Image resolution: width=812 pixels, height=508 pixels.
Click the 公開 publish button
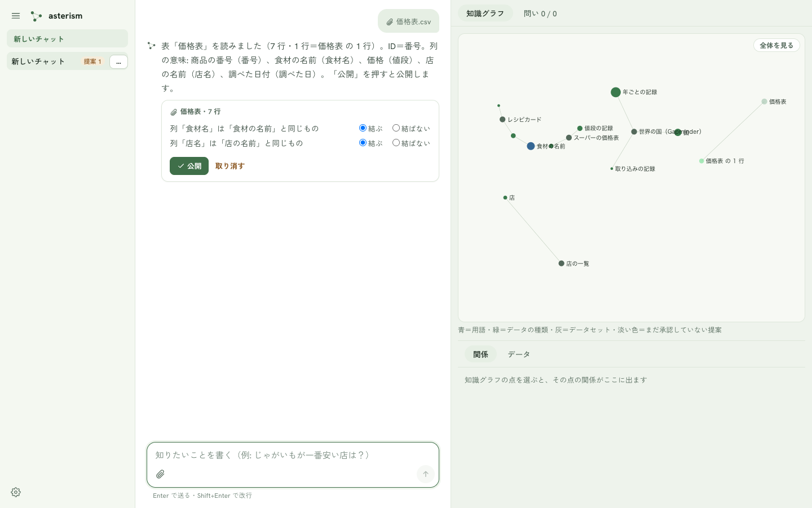click(189, 166)
